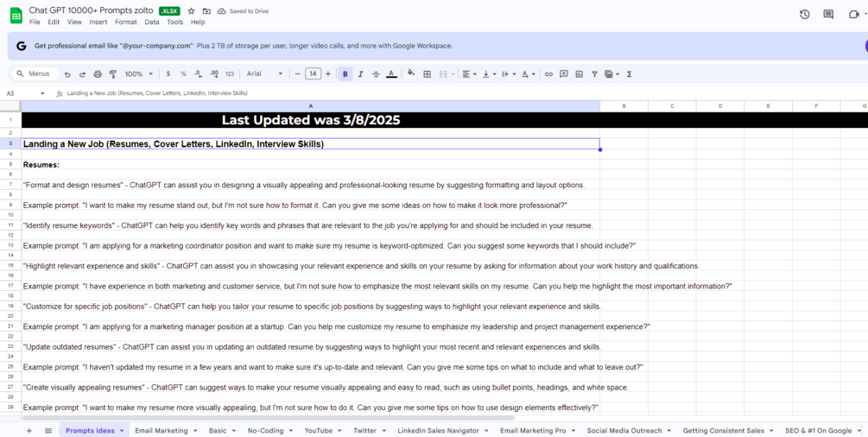The width and height of the screenshot is (868, 437).
Task: Format as currency with dollar icon
Action: [168, 73]
